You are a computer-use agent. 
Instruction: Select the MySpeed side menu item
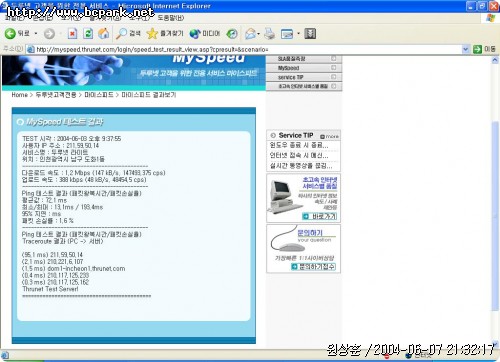[304, 68]
